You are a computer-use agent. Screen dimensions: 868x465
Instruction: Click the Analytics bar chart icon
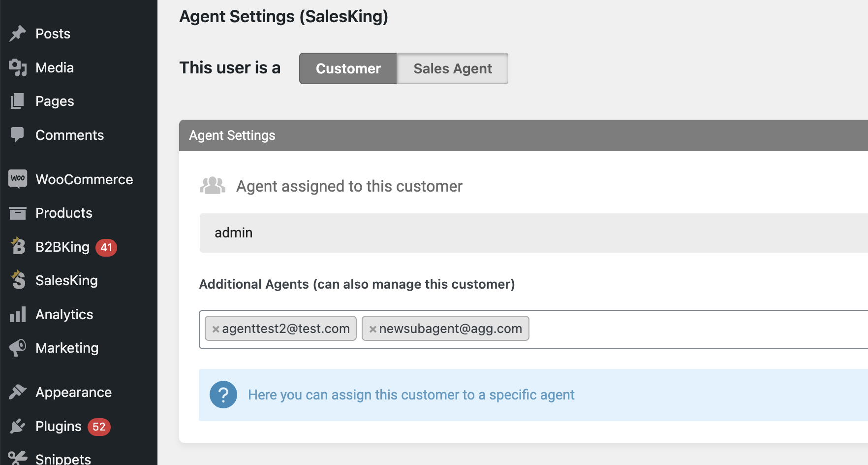18,314
